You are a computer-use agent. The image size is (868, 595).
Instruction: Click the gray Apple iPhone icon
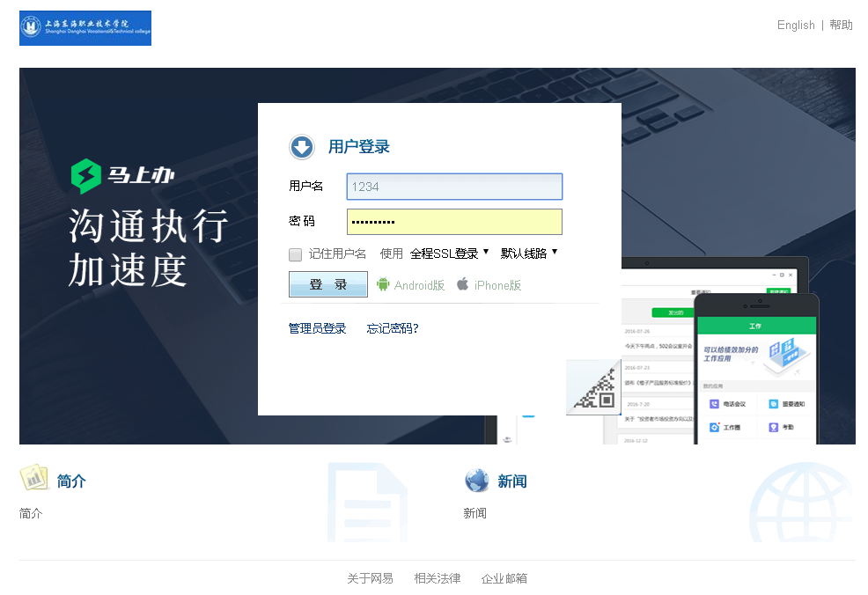462,284
